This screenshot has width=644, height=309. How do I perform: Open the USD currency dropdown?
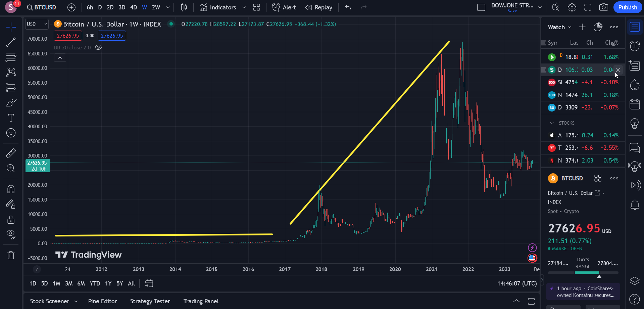coord(37,24)
